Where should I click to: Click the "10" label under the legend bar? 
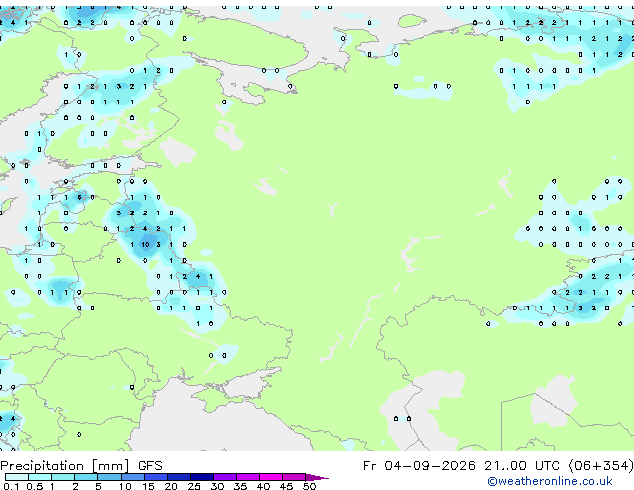tap(125, 486)
